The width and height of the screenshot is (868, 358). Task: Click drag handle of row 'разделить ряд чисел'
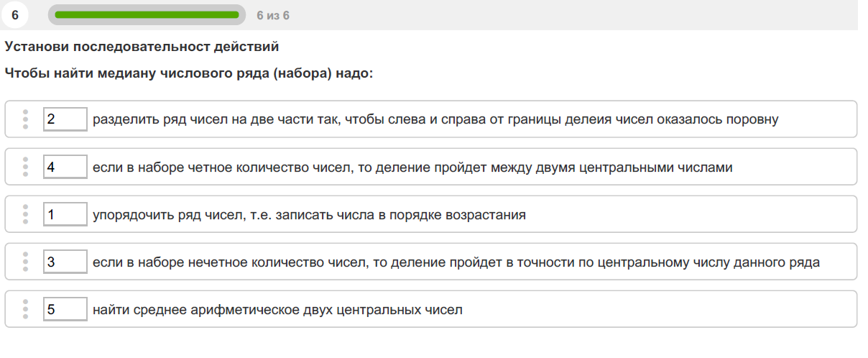25,119
